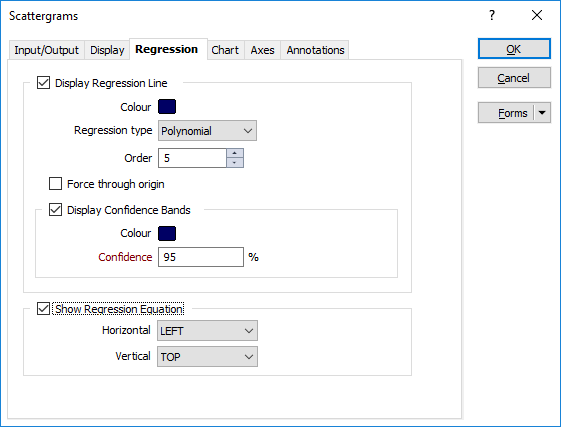Enable Force through origin

click(55, 184)
